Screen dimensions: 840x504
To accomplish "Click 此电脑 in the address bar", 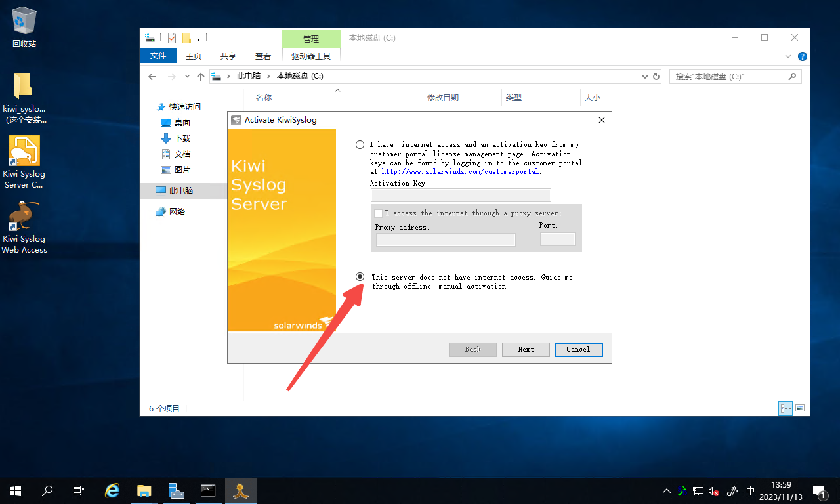I will coord(248,76).
